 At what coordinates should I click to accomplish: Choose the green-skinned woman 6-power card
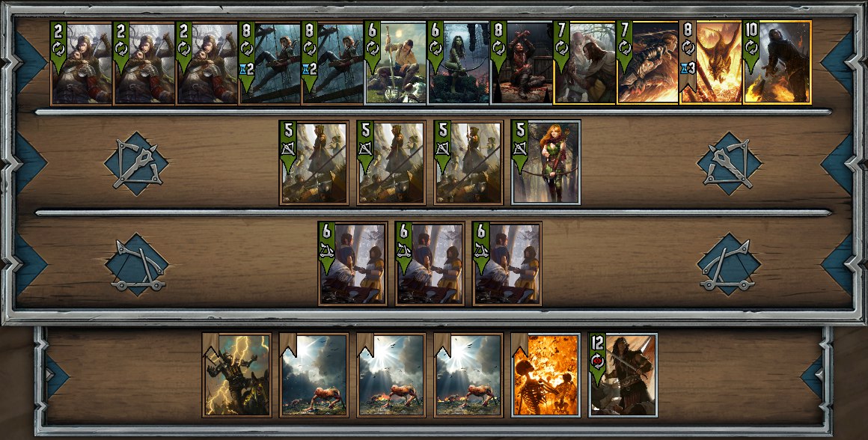[459, 63]
